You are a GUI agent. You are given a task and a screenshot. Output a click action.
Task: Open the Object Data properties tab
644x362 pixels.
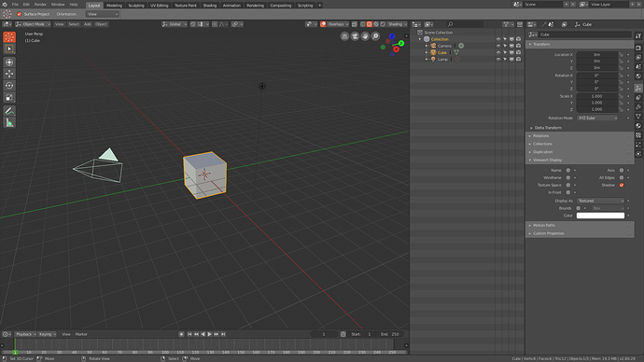(638, 116)
